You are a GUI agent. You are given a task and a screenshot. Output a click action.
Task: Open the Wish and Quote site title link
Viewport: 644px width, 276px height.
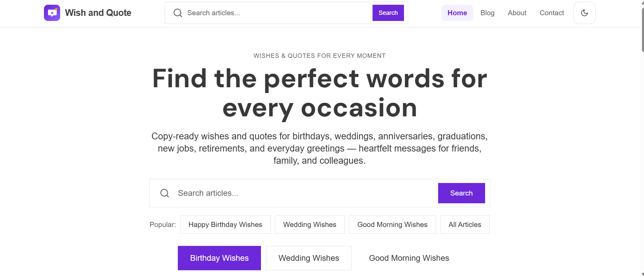(98, 13)
